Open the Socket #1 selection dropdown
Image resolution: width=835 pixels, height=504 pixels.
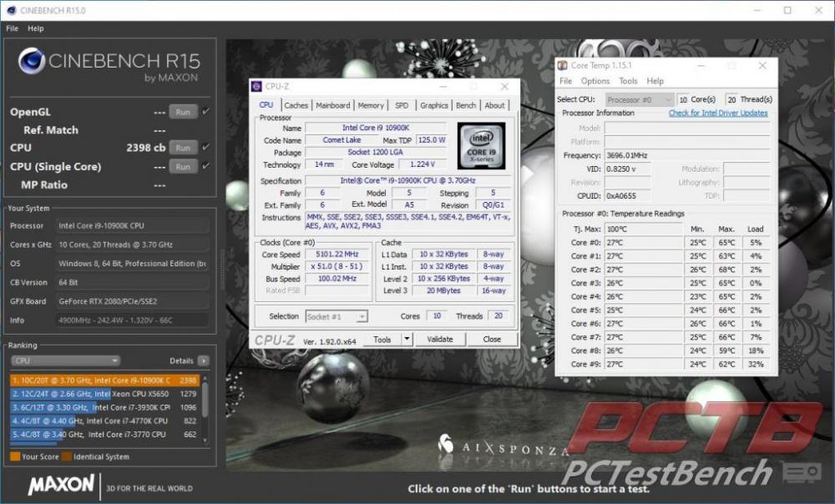[x=336, y=316]
